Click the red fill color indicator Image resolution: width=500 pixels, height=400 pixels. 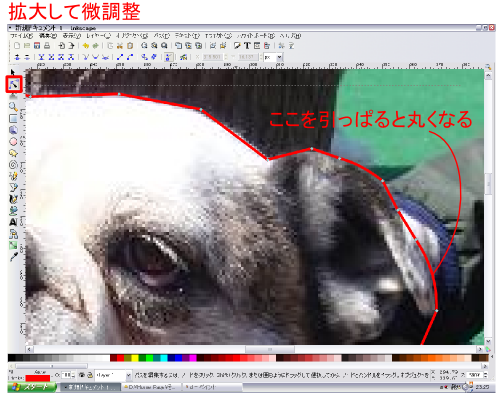pos(38,378)
